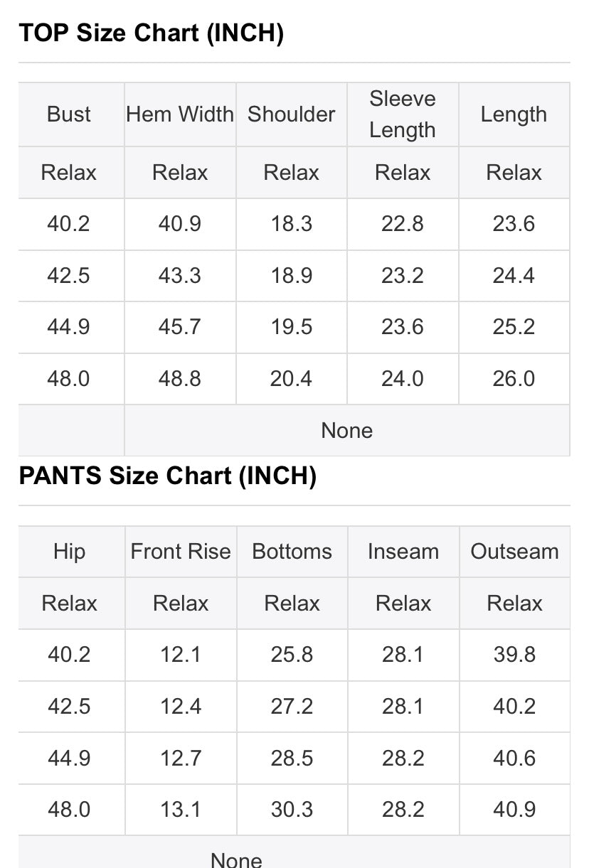This screenshot has width=589, height=868.
Task: Click the Hip column header
Action: [x=69, y=552]
